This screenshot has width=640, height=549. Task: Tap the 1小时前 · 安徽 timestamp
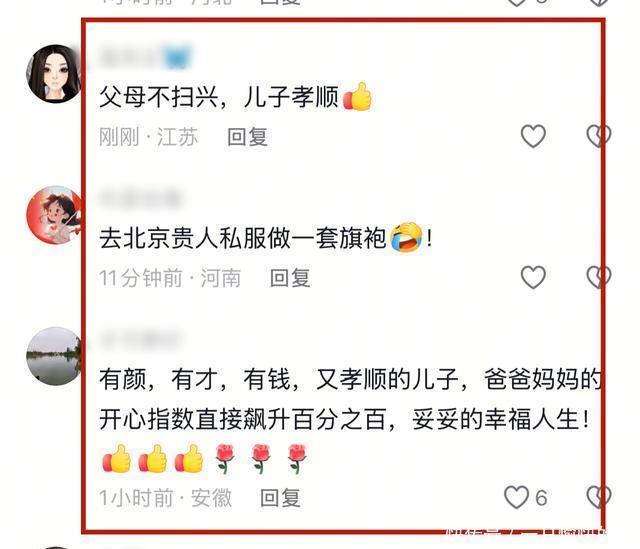click(x=165, y=498)
